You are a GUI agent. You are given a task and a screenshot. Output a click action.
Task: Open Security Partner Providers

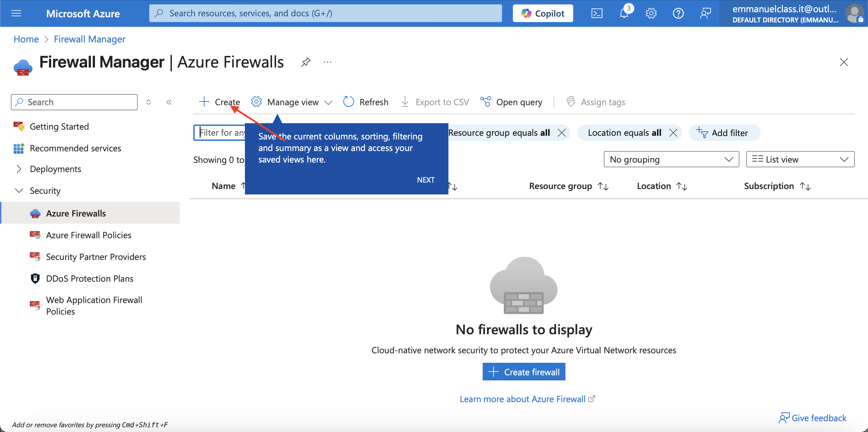96,257
